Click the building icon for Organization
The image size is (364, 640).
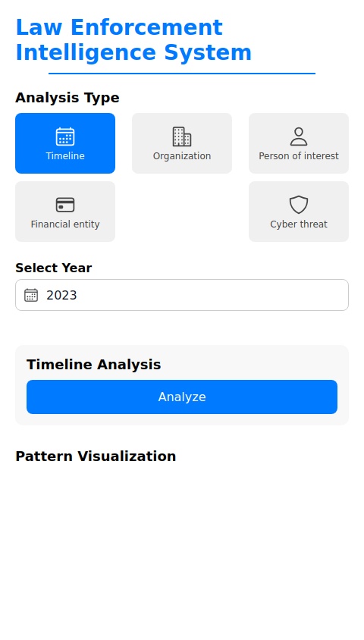coord(182,136)
